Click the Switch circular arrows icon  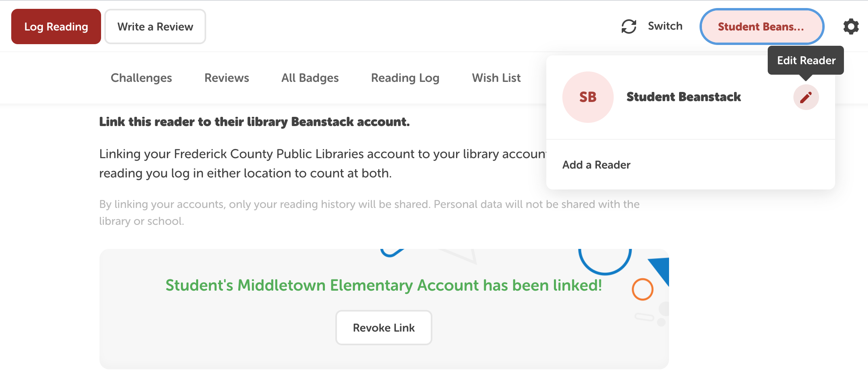[x=629, y=26]
